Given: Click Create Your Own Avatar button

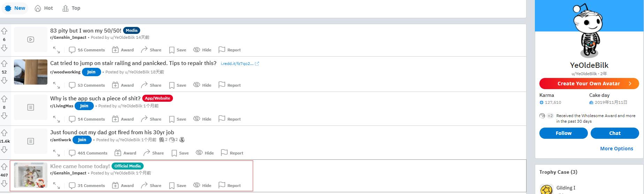Looking at the screenshot, I should point(589,84).
